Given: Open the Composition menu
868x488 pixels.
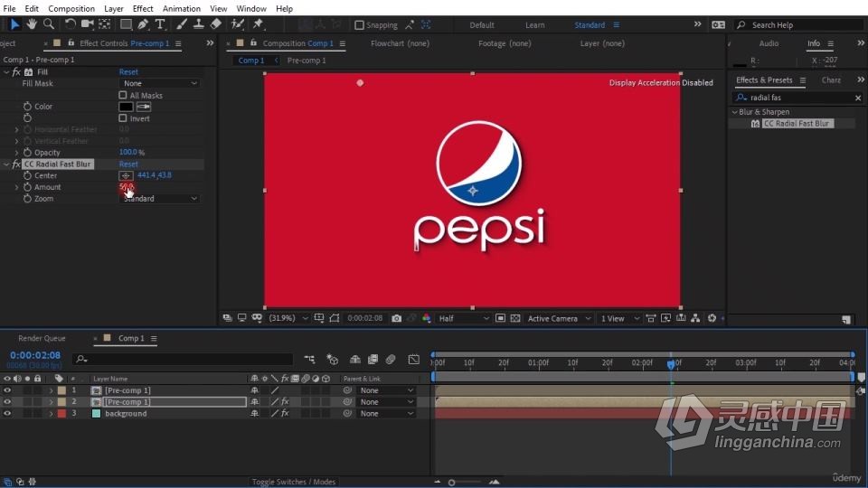Looking at the screenshot, I should click(71, 8).
